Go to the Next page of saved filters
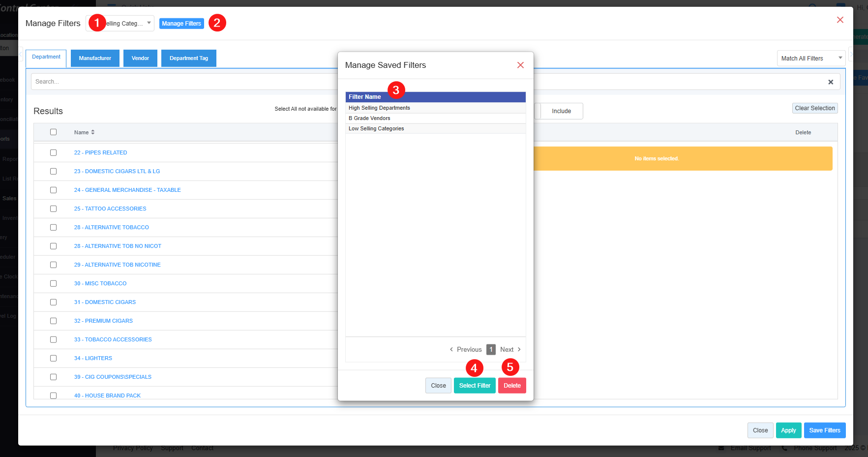This screenshot has width=868, height=457. [510, 350]
